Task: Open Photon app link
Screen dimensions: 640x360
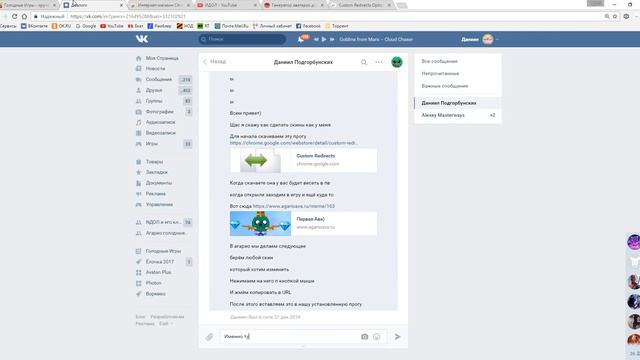Action: [153, 283]
